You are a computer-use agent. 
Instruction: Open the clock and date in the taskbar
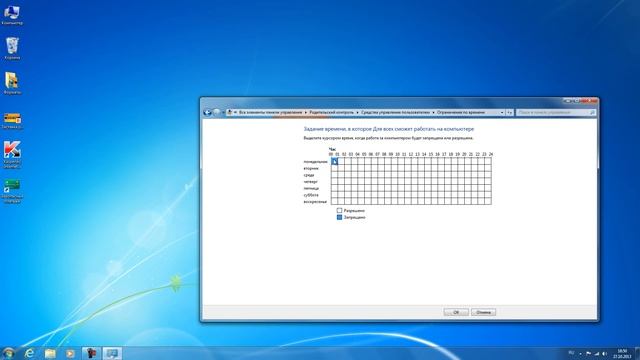(x=622, y=353)
